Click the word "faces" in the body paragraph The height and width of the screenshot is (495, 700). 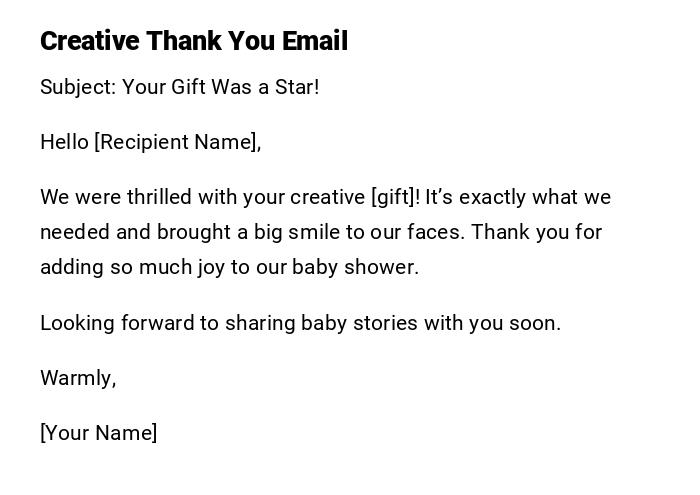pyautogui.click(x=435, y=232)
